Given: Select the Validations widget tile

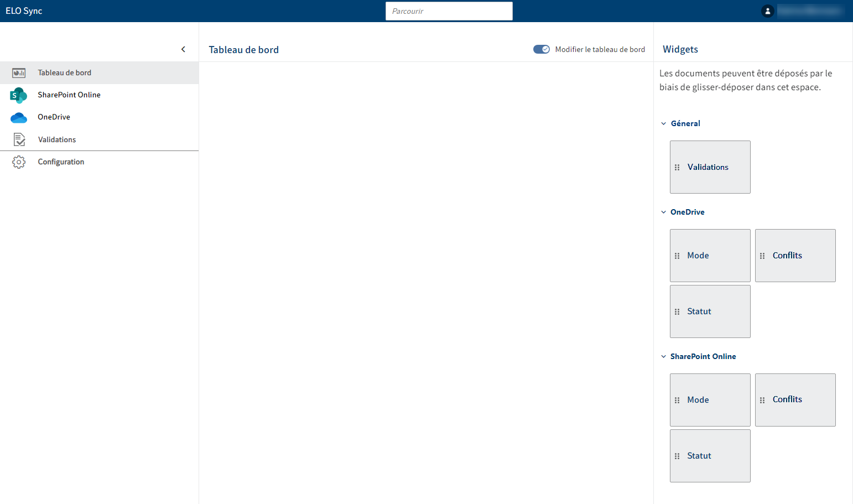Looking at the screenshot, I should pos(710,167).
